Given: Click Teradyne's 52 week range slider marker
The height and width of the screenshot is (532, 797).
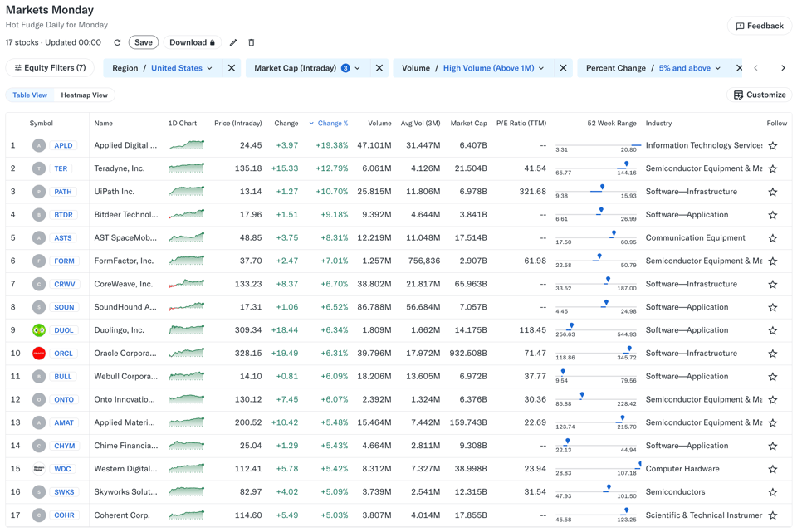Looking at the screenshot, I should click(x=627, y=164).
